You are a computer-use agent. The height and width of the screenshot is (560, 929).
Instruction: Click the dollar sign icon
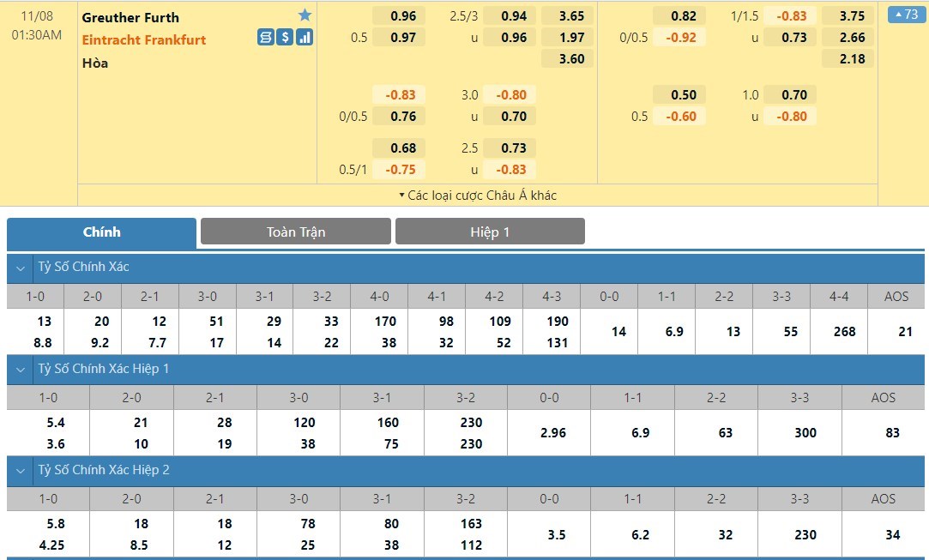tap(285, 38)
